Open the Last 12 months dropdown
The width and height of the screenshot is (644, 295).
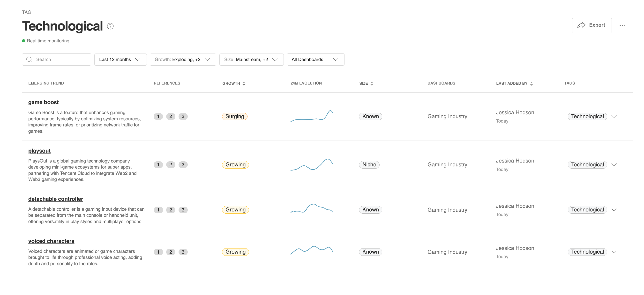(x=120, y=60)
